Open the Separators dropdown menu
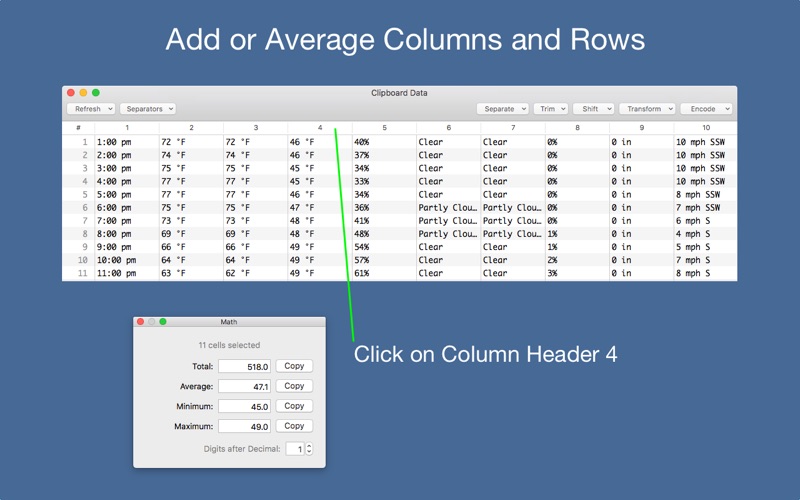Screen dimensions: 800x500 click(x=148, y=109)
